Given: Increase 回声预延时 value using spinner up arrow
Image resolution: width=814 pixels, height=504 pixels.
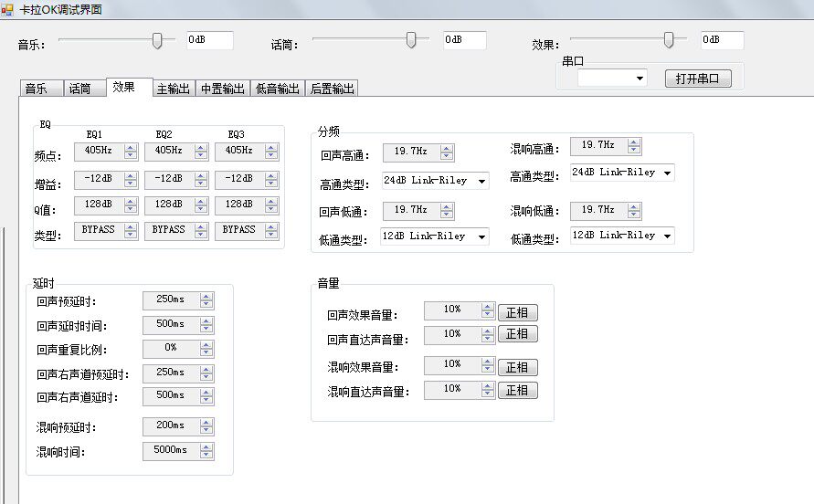Looking at the screenshot, I should (206, 297).
